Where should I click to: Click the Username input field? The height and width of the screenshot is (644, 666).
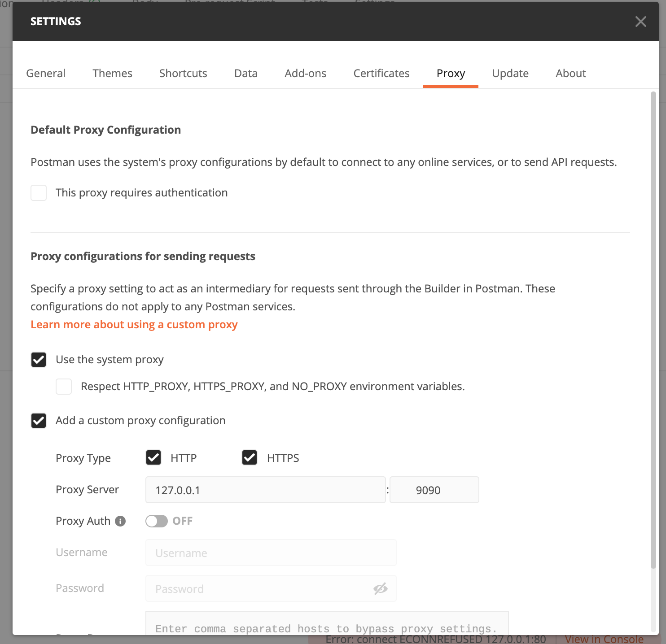coord(270,553)
